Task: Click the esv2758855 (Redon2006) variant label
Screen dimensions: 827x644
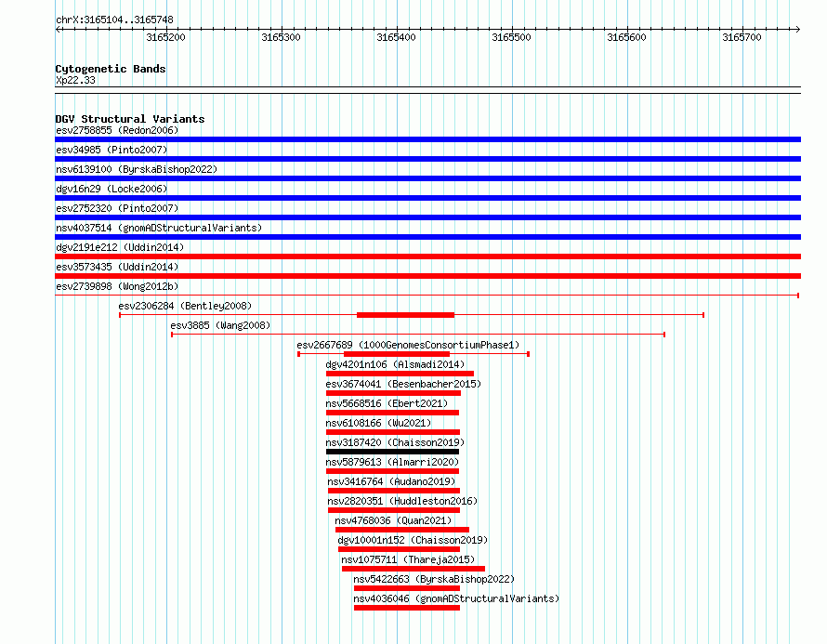Action: click(117, 130)
